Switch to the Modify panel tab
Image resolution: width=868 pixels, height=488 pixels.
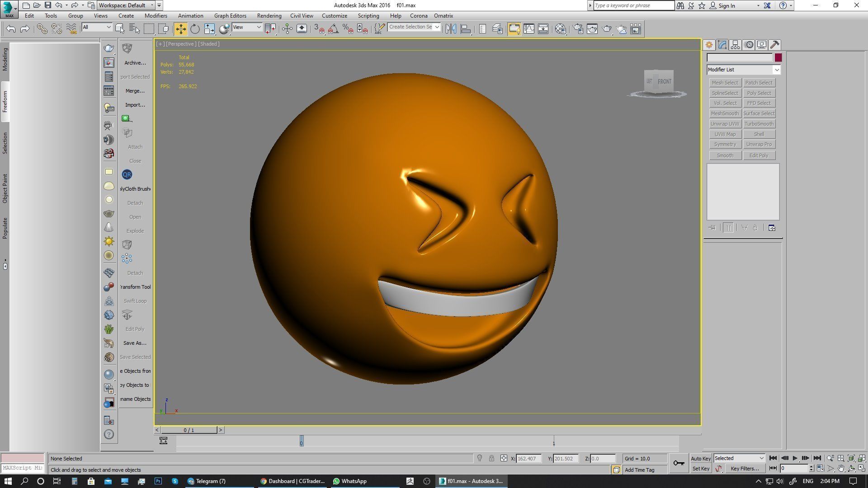722,45
